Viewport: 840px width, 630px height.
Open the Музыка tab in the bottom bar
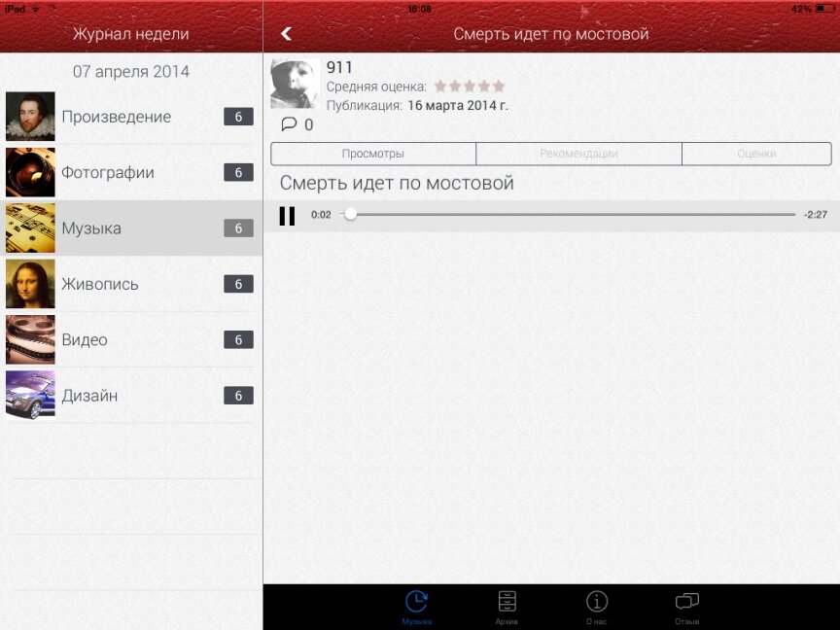click(x=416, y=608)
